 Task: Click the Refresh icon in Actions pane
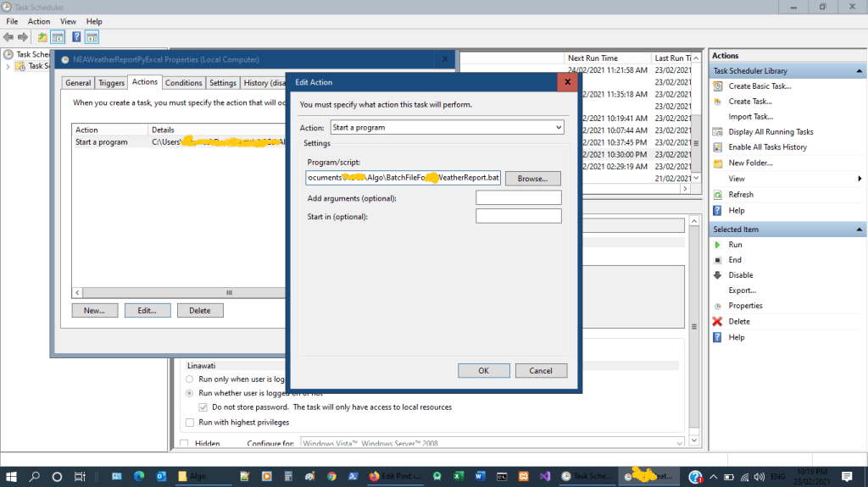[x=718, y=195]
